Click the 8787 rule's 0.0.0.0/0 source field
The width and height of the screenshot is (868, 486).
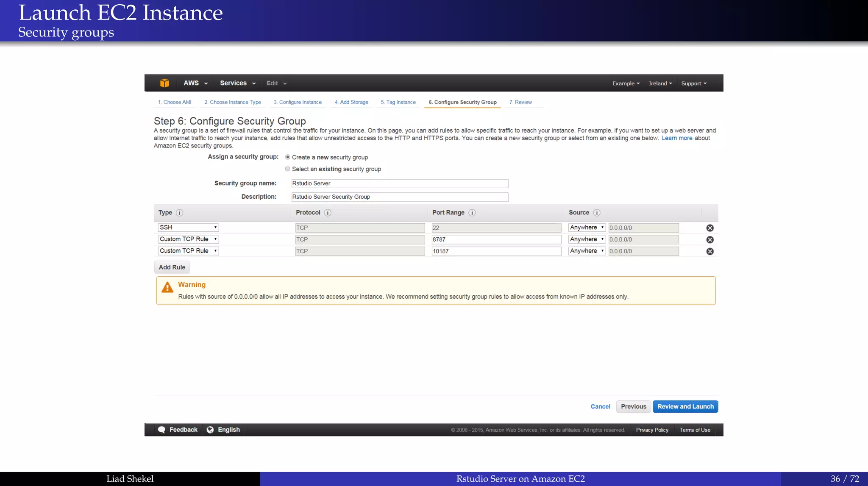(643, 239)
